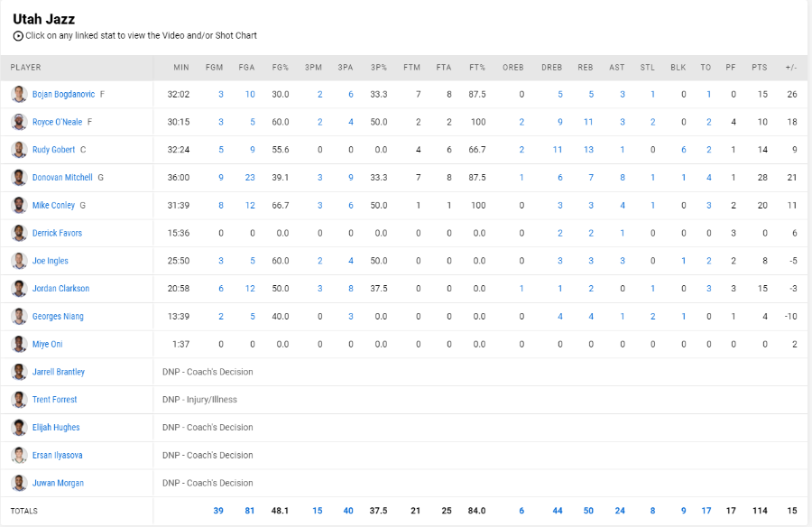
Task: View Donovan Mitchell's 23 field goal attempts
Action: tap(250, 177)
